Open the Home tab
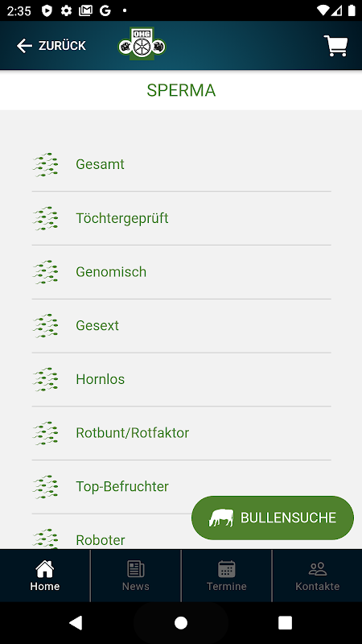Screen dimensions: 362x644 (x=45, y=576)
